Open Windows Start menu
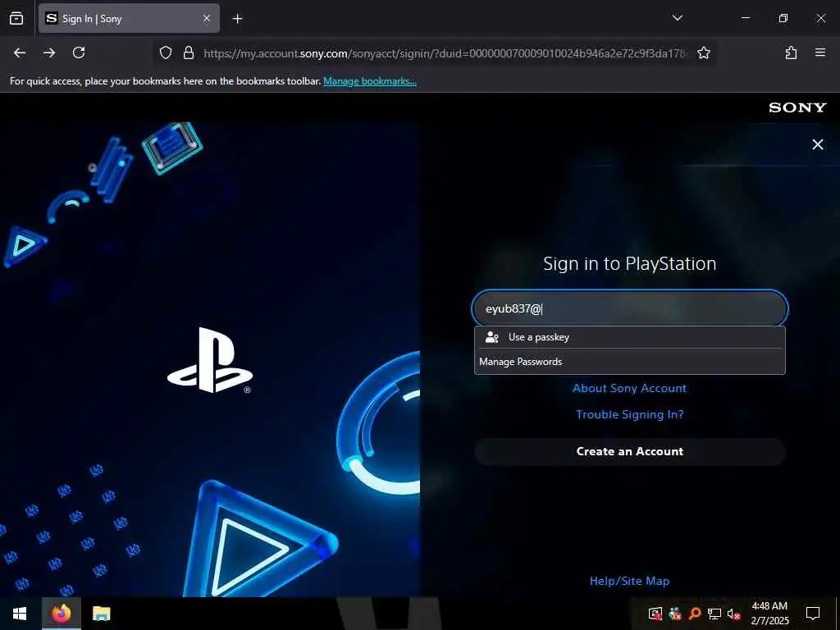The width and height of the screenshot is (840, 630). 20,614
